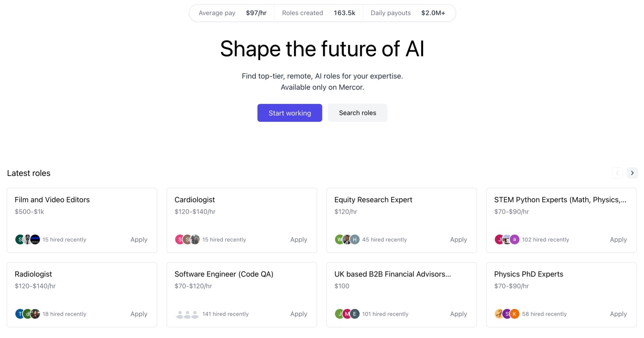Open the Equity Research Expert role title
This screenshot has width=644, height=338.
(373, 200)
